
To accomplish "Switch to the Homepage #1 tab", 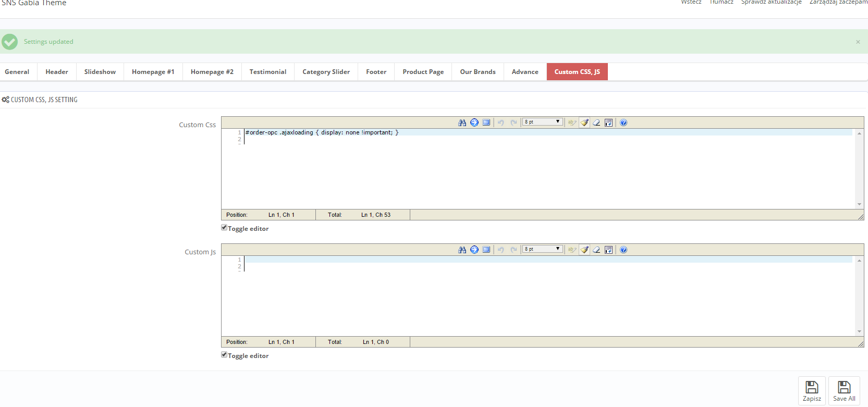I will (153, 72).
